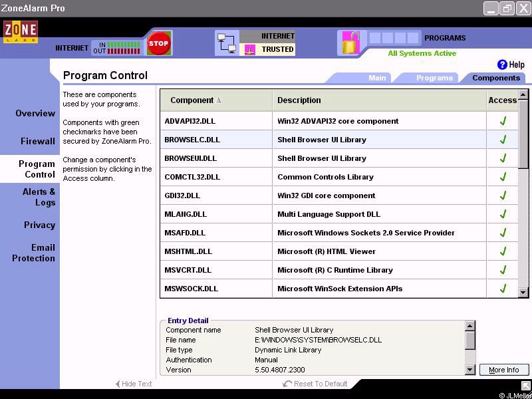
Task: Click the resize corner icon at bottom right
Action: pos(525,385)
